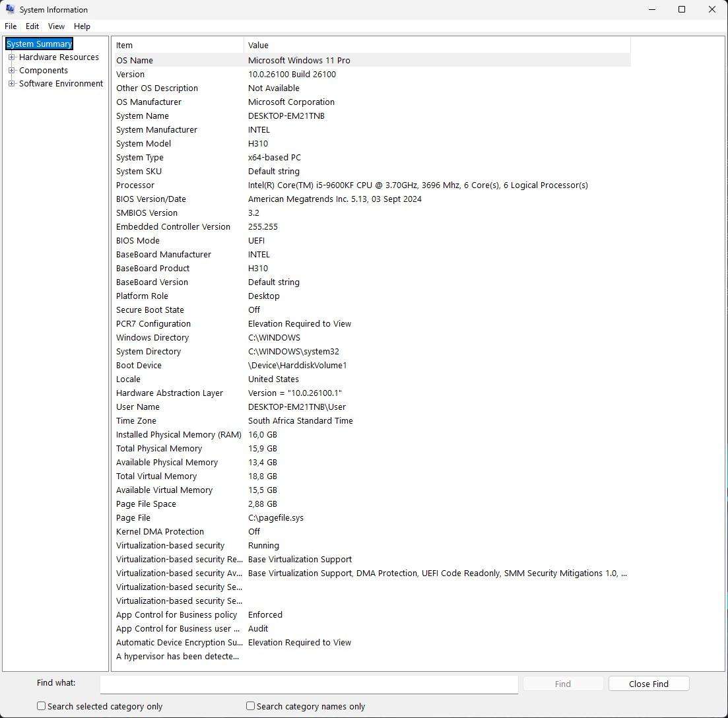
Task: Open the File menu
Action: [11, 26]
